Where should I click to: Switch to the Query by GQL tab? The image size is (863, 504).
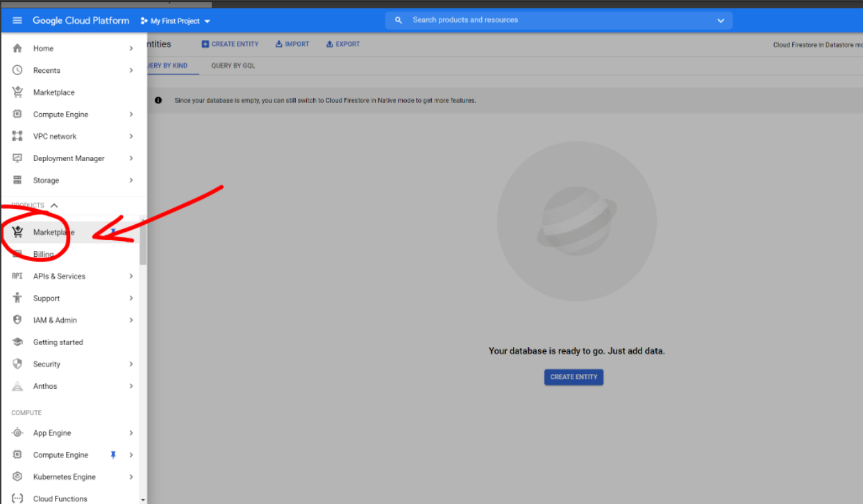click(x=233, y=66)
